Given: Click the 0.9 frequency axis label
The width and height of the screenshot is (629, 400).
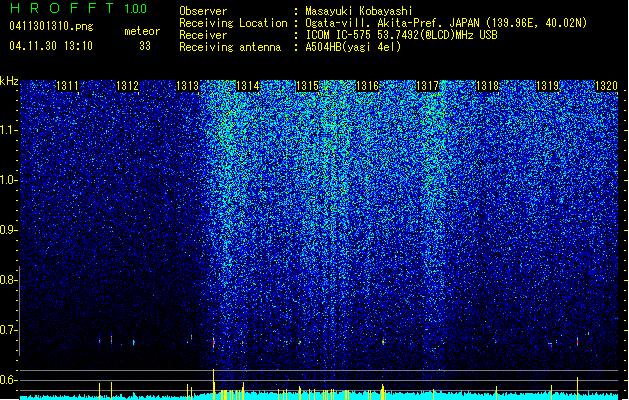Looking at the screenshot, I should tap(8, 230).
